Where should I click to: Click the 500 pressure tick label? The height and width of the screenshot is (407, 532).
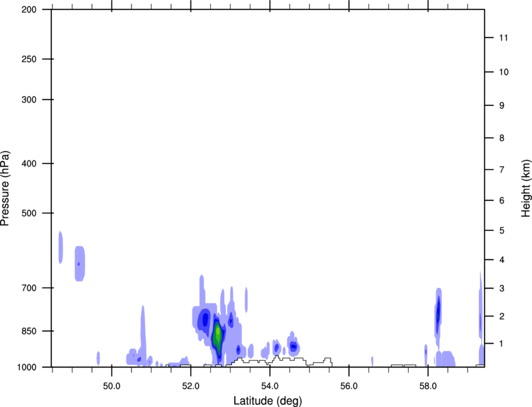click(29, 213)
